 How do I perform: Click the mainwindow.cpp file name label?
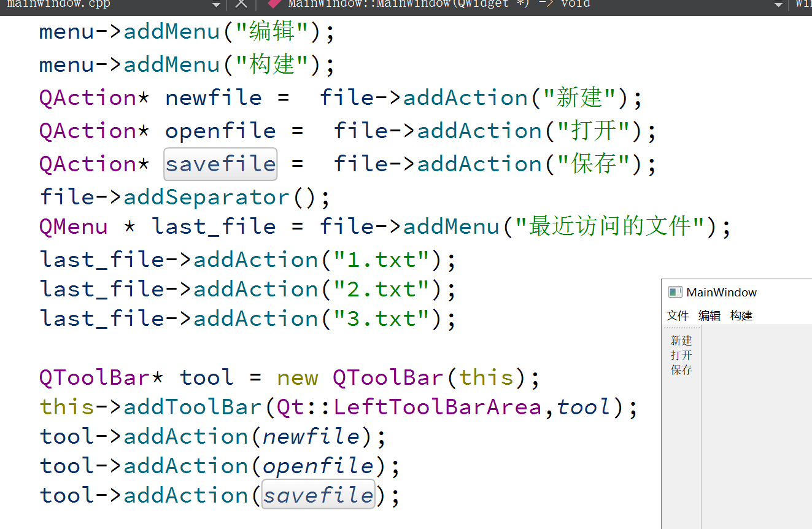tap(58, 4)
